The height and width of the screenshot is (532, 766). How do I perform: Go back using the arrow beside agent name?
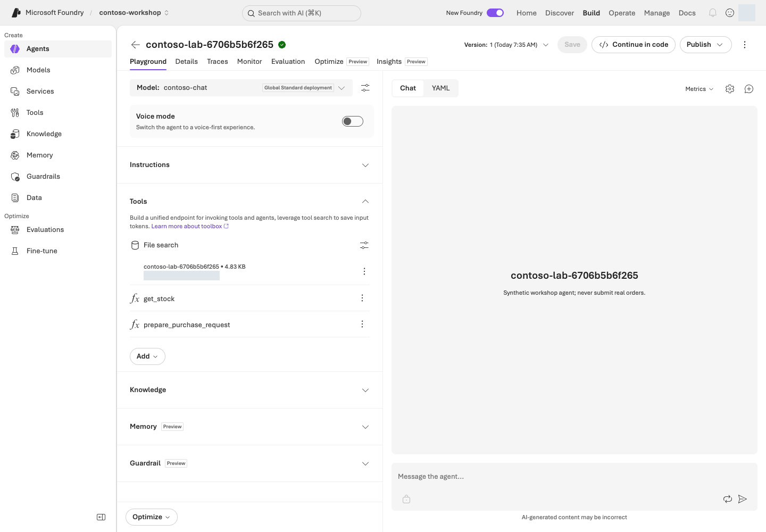[x=136, y=45]
